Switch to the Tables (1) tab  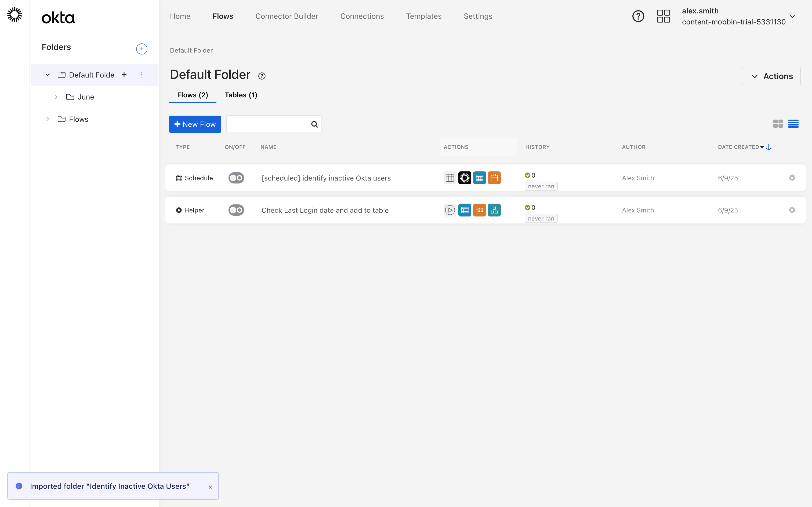pyautogui.click(x=241, y=95)
